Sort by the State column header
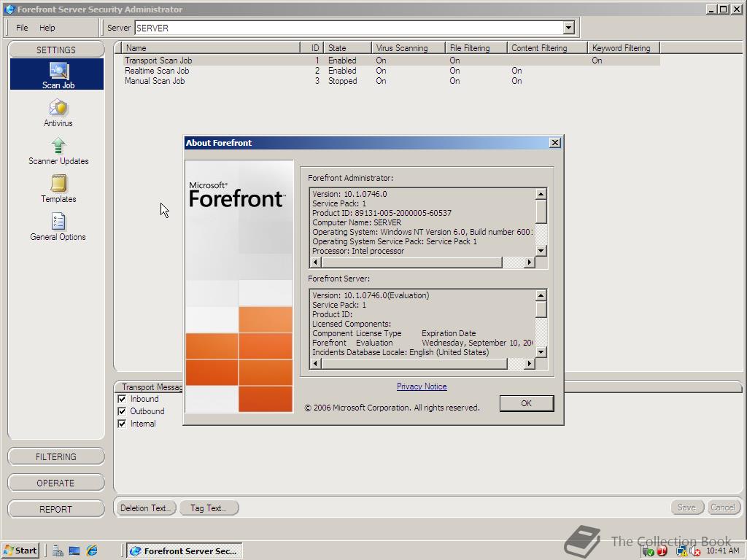Viewport: 747px width, 560px height. click(x=347, y=47)
